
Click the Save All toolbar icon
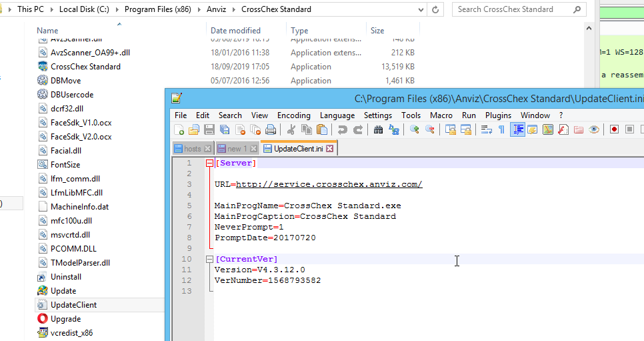(224, 130)
